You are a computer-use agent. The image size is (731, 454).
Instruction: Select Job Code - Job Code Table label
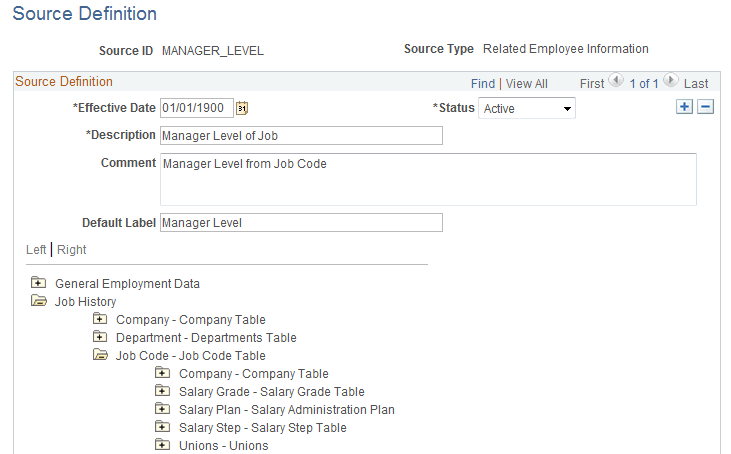(191, 356)
